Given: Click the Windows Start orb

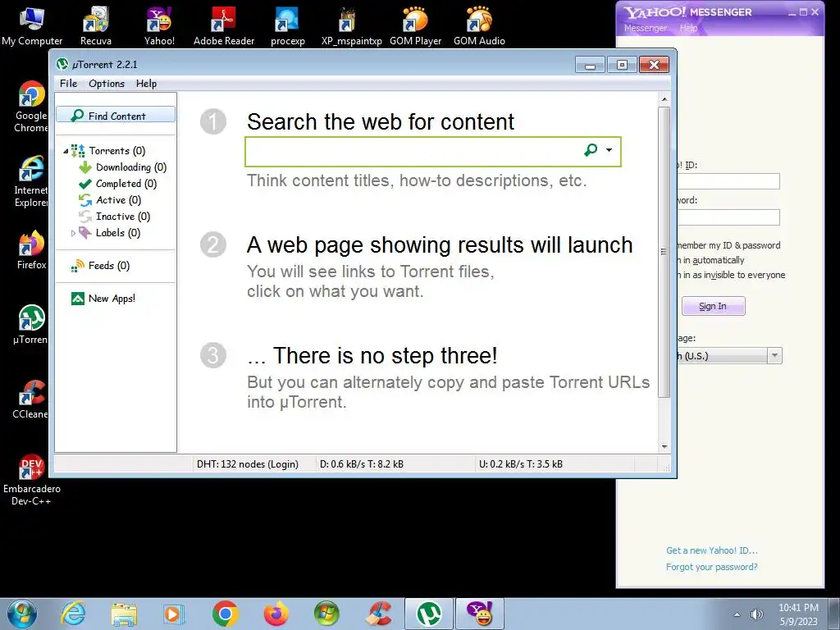Looking at the screenshot, I should 21,614.
